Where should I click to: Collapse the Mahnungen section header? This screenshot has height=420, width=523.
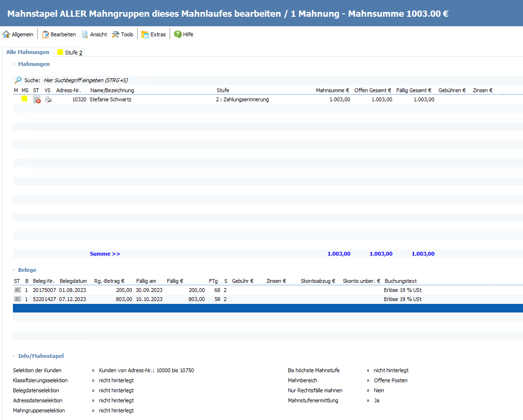pos(33,64)
